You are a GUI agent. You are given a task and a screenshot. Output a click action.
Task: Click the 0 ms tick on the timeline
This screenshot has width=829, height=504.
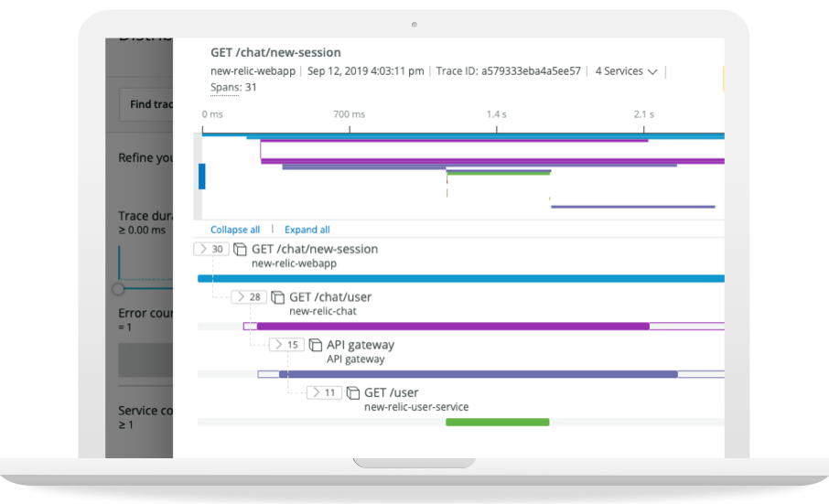click(212, 114)
